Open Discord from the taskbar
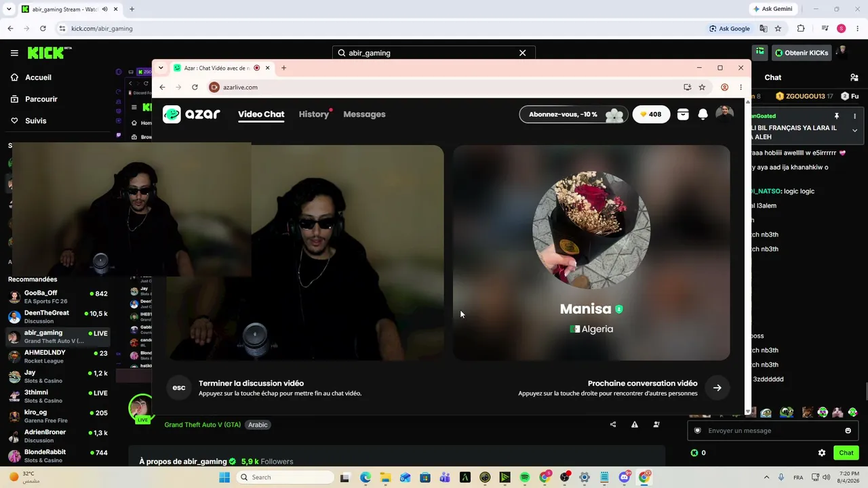868x488 pixels. pyautogui.click(x=625, y=477)
